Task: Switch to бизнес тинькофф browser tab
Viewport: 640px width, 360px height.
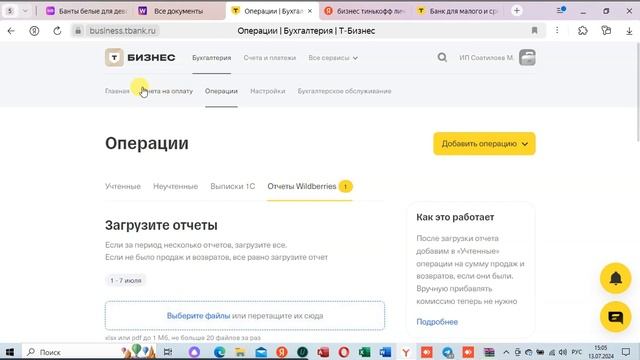Action: click(366, 11)
